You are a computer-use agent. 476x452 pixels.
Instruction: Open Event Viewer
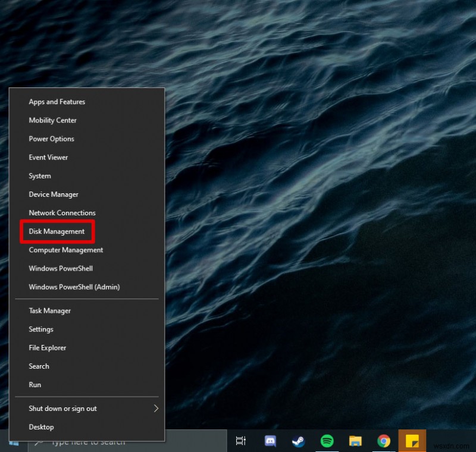click(48, 157)
